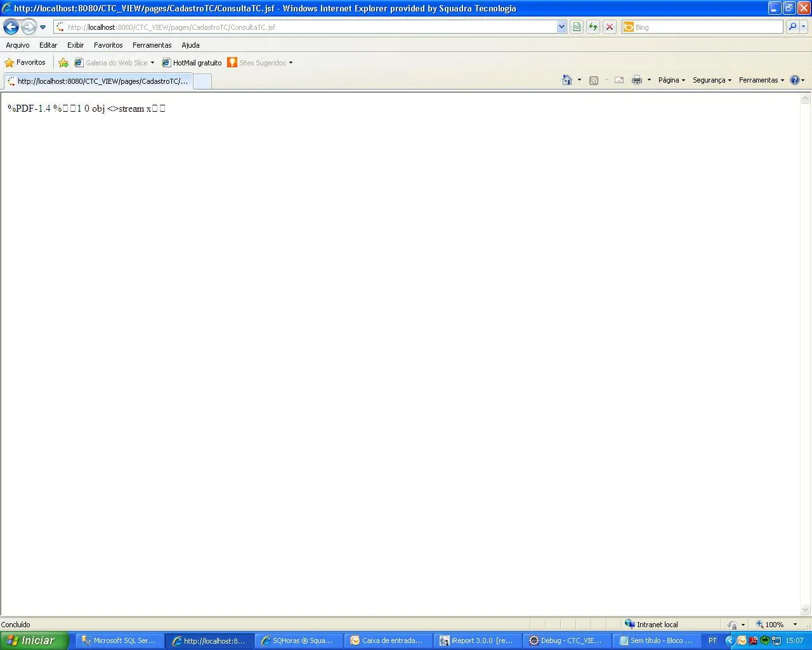This screenshot has width=812, height=650.
Task: Expand the Print options dropdown arrow
Action: [649, 80]
